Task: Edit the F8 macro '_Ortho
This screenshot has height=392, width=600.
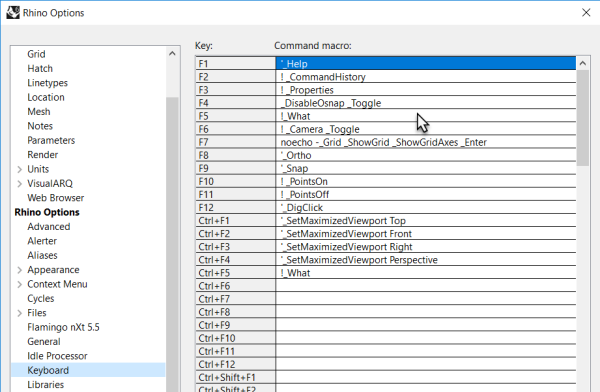Action: click(426, 155)
